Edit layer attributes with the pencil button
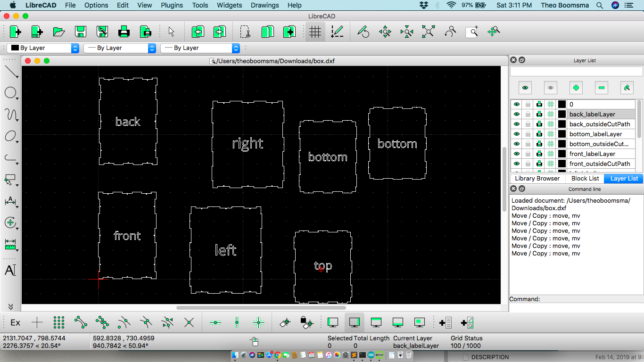This screenshot has width=644, height=362. point(627,88)
